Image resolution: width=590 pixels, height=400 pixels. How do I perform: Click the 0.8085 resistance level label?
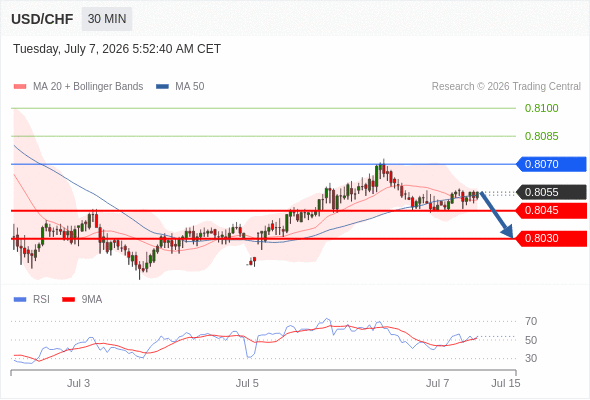[541, 136]
